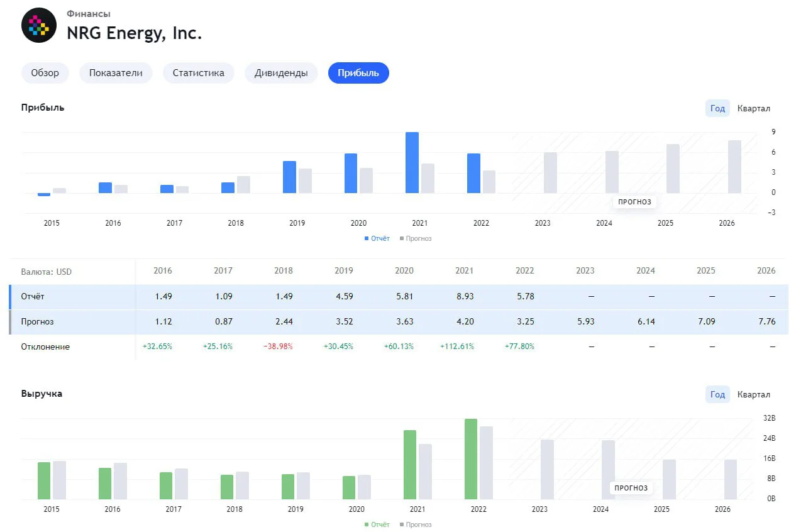This screenshot has height=532, width=796.
Task: Click the NRG Energy company logo
Action: tap(39, 25)
